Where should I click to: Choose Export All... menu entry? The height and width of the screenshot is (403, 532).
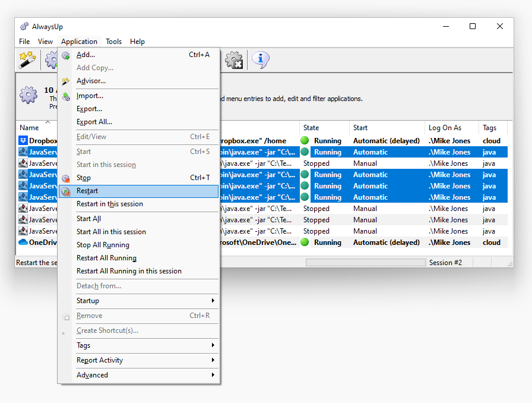pos(94,122)
